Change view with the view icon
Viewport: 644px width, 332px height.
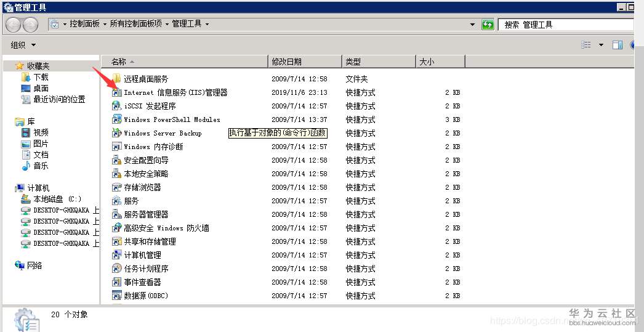point(587,45)
